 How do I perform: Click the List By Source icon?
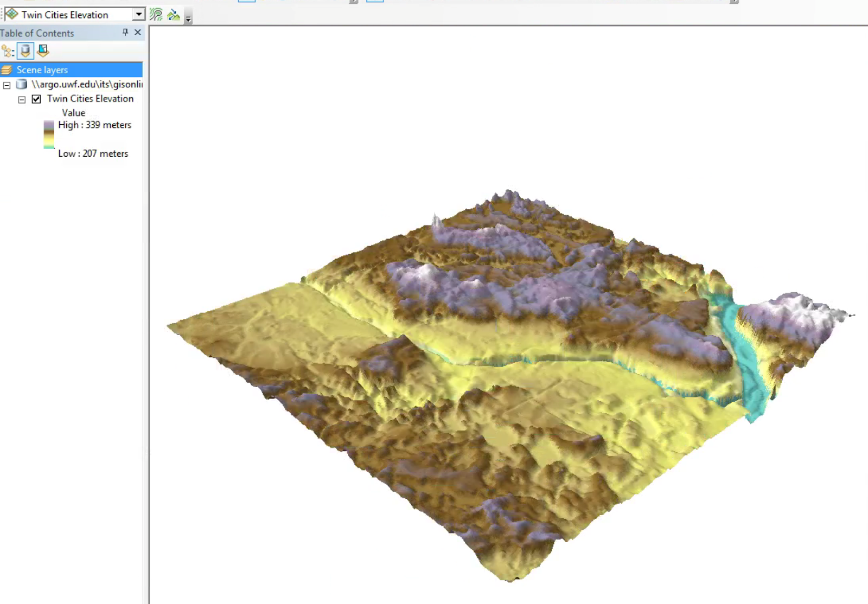(25, 51)
